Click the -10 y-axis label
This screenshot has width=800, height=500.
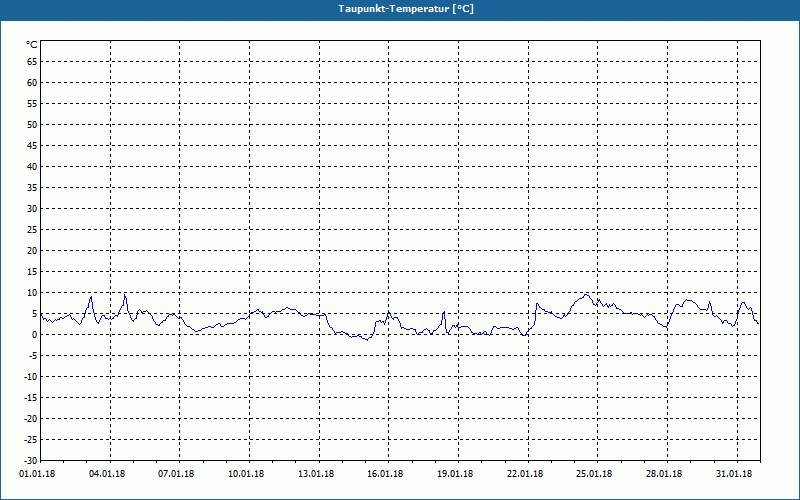[x=31, y=377]
